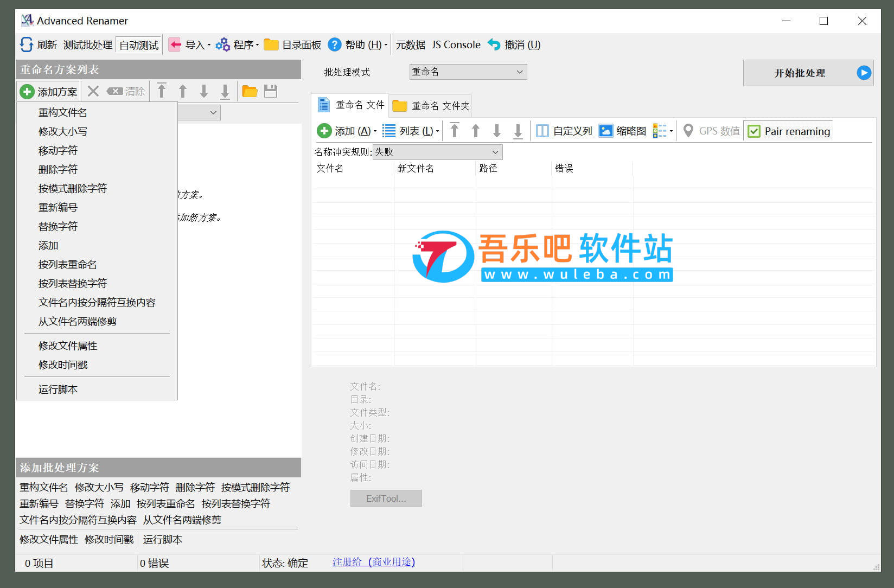Screen dimensions: 894x588
Task: Open the dropdown behind the method menu
Action: click(x=214, y=113)
